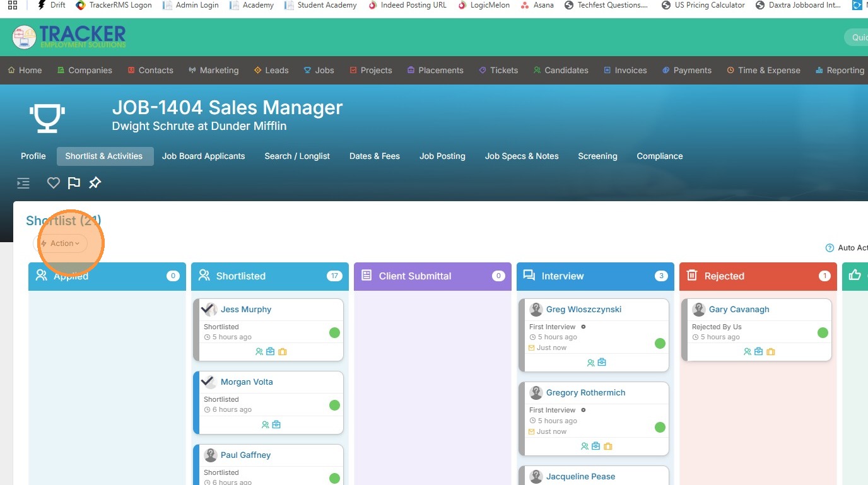Screen dimensions: 868x485
Task: Open Gary Cavanagh's candidate link
Action: pos(739,310)
